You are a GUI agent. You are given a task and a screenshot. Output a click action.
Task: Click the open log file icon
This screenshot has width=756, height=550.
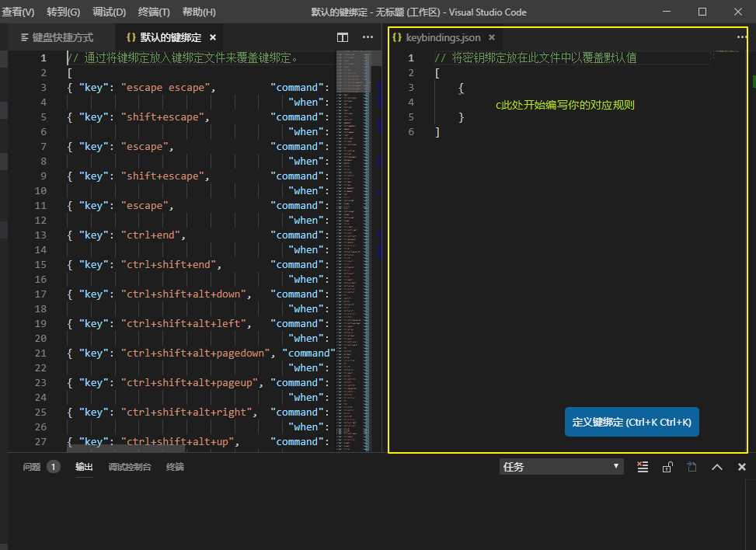[x=692, y=467]
